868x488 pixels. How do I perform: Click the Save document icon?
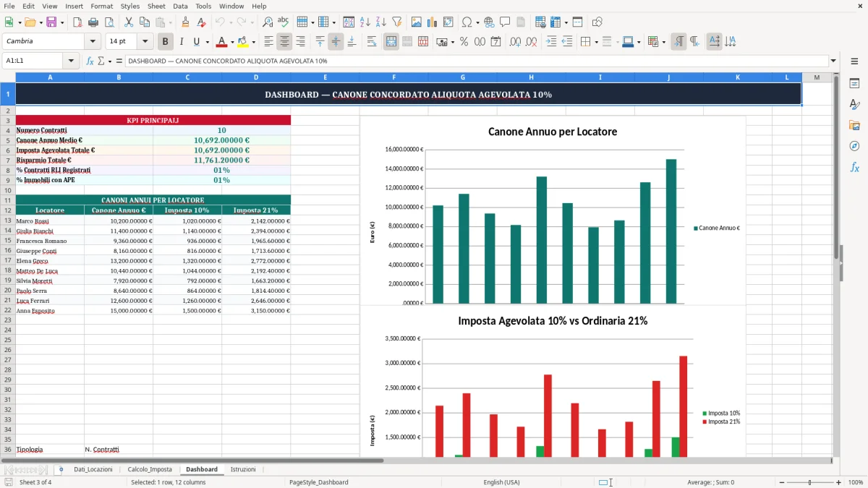pyautogui.click(x=51, y=22)
